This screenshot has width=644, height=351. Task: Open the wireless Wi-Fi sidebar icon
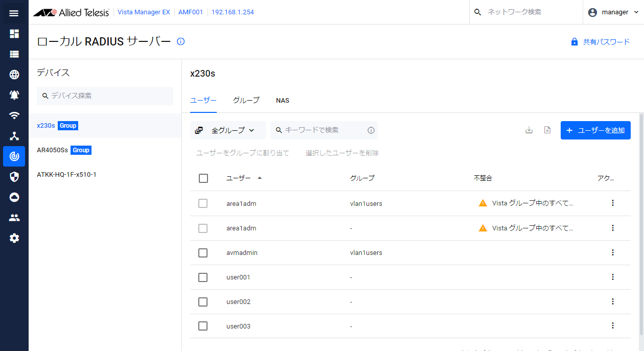pos(14,115)
